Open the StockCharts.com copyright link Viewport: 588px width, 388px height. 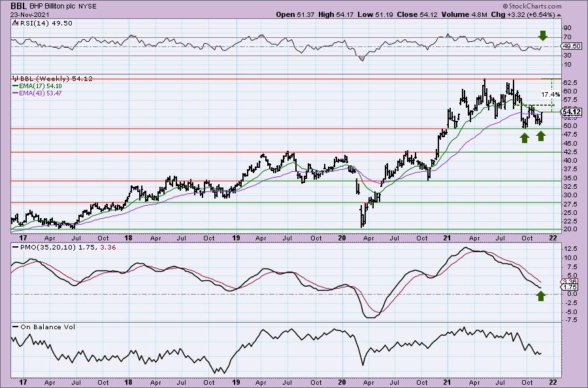tap(532, 6)
